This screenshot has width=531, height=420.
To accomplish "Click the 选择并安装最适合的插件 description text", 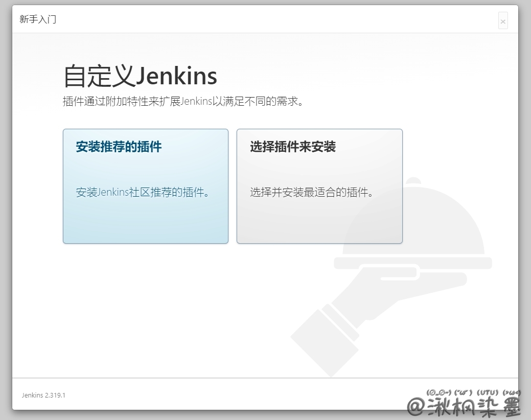I will 312,193.
